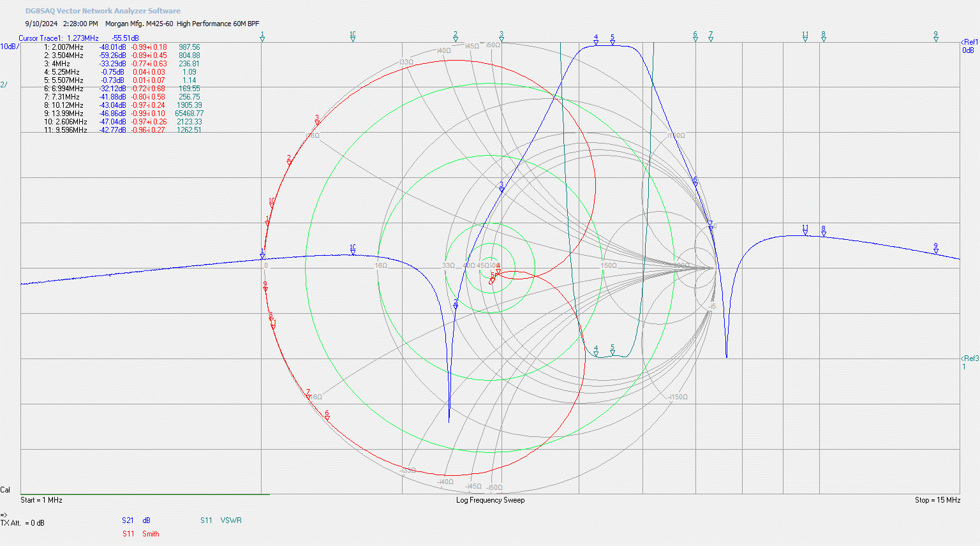Click blue marker 1 on the S21 trace
Screen dimensions: 980x546
[262, 254]
